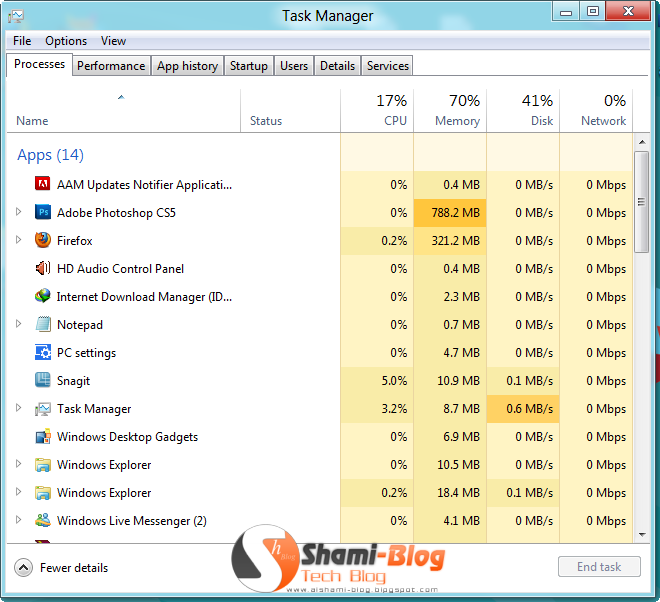Select the 0.6 MB/s disk cell
The height and width of the screenshot is (602, 660).
click(523, 409)
